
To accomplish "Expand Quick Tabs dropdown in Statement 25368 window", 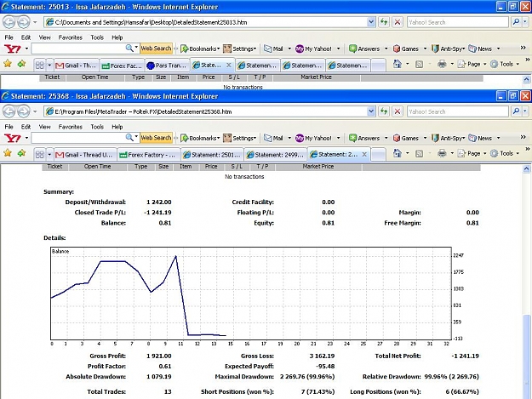I will [x=49, y=155].
